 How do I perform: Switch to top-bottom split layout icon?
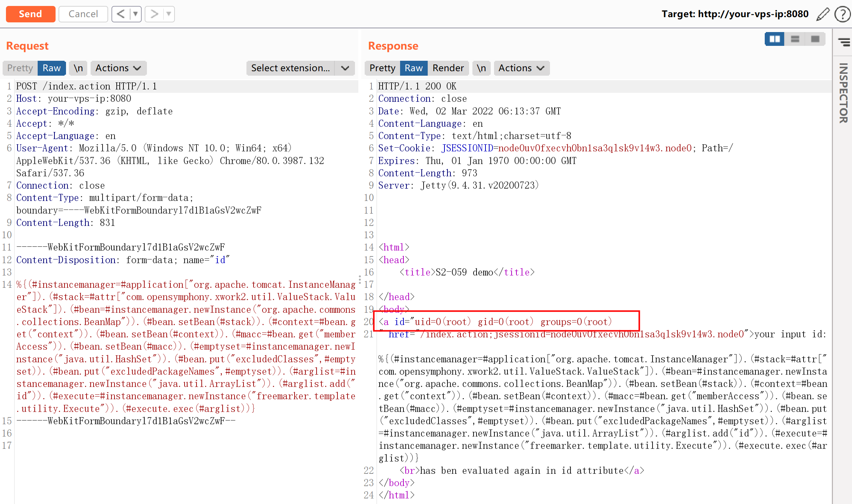tap(795, 39)
